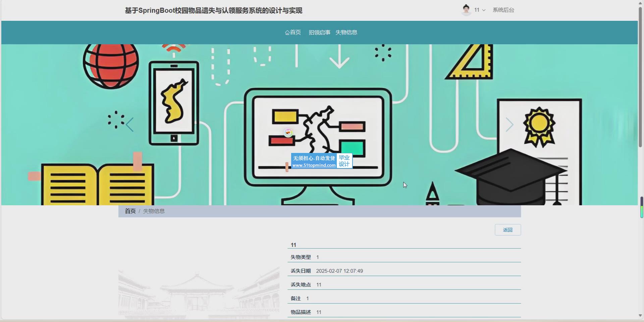
Task: Click the 毕业设计 label on watermark
Action: point(344,161)
